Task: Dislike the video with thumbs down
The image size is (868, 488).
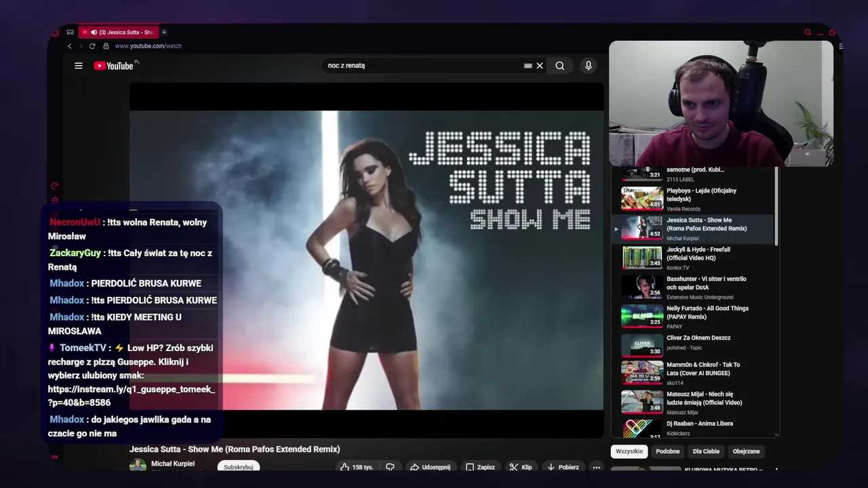Action: [x=390, y=467]
